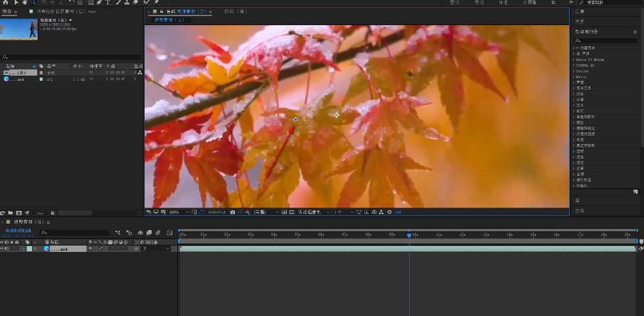This screenshot has height=316, width=644.
Task: Select the Zoom magnifier tool
Action: point(33,3)
